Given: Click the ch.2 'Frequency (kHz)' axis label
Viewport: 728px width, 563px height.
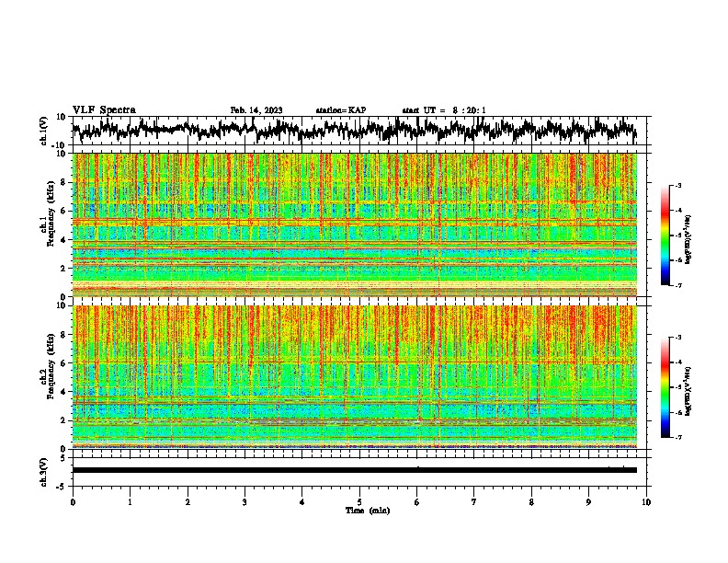Looking at the screenshot, I should [51, 366].
